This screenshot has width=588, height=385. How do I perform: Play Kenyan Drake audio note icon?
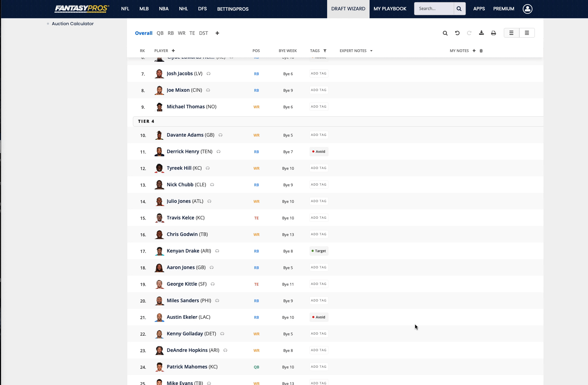tap(217, 251)
